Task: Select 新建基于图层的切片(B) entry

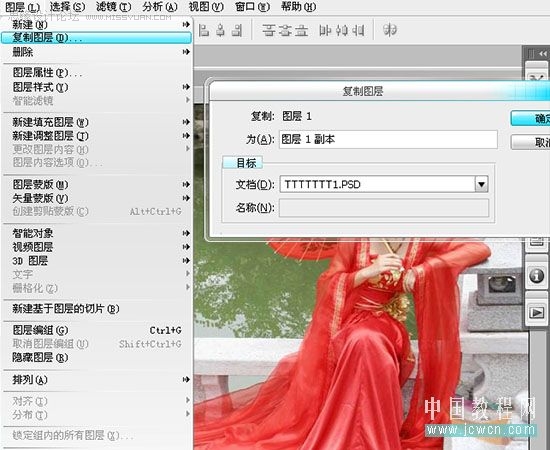Action: pyautogui.click(x=96, y=309)
